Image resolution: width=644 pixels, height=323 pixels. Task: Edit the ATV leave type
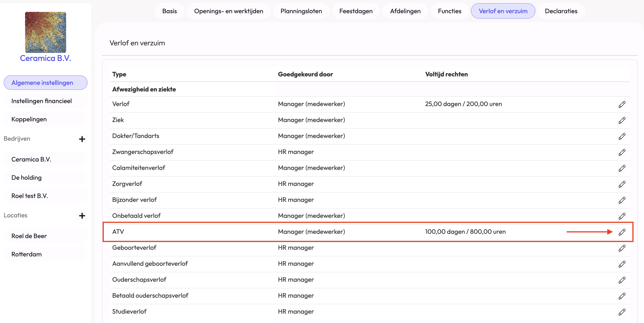coord(622,232)
